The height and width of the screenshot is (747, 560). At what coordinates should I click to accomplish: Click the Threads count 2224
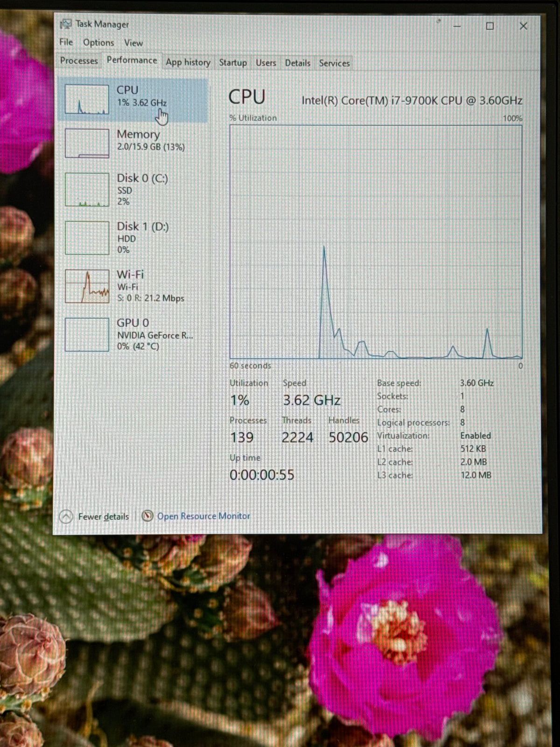[297, 437]
